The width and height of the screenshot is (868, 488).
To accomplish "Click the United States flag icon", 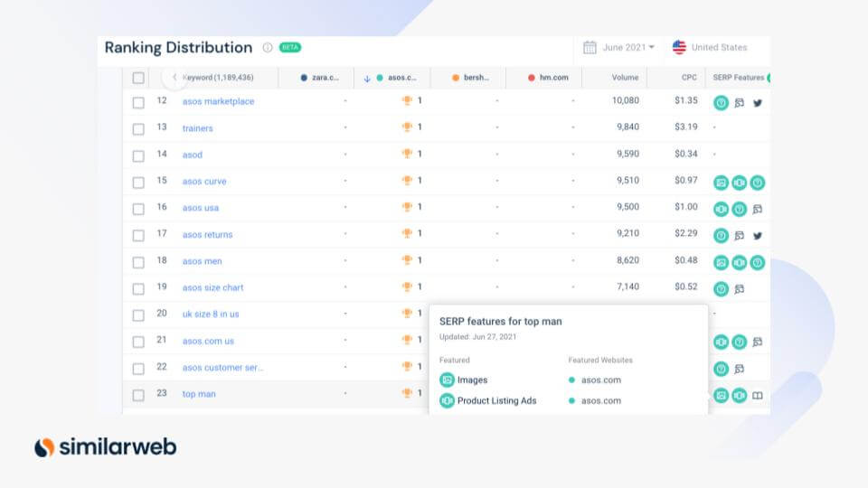I will click(679, 48).
